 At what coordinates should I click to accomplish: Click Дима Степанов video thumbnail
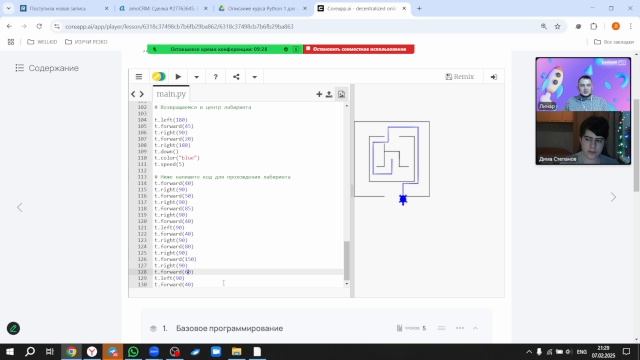(583, 138)
